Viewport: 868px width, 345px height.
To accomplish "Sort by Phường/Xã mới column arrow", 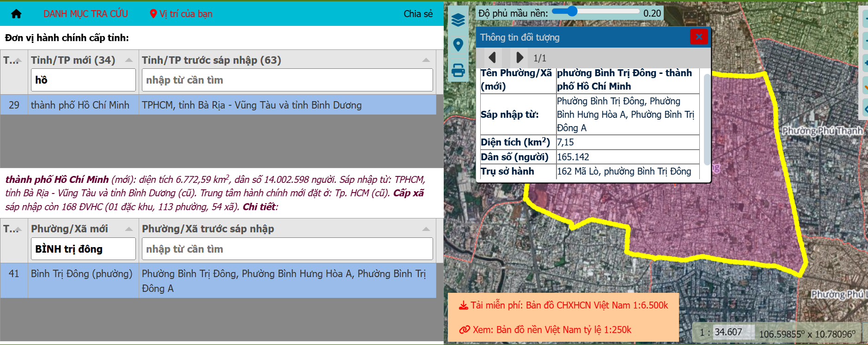I will [x=129, y=229].
